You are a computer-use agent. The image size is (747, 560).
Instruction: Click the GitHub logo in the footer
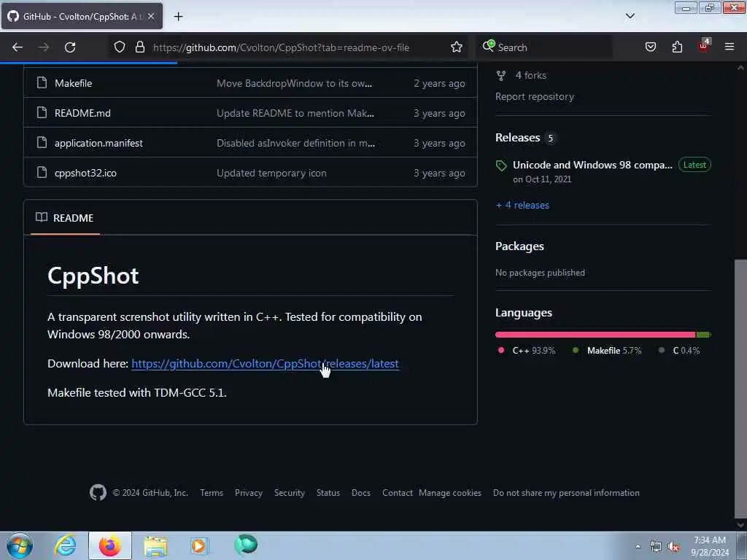click(x=98, y=492)
